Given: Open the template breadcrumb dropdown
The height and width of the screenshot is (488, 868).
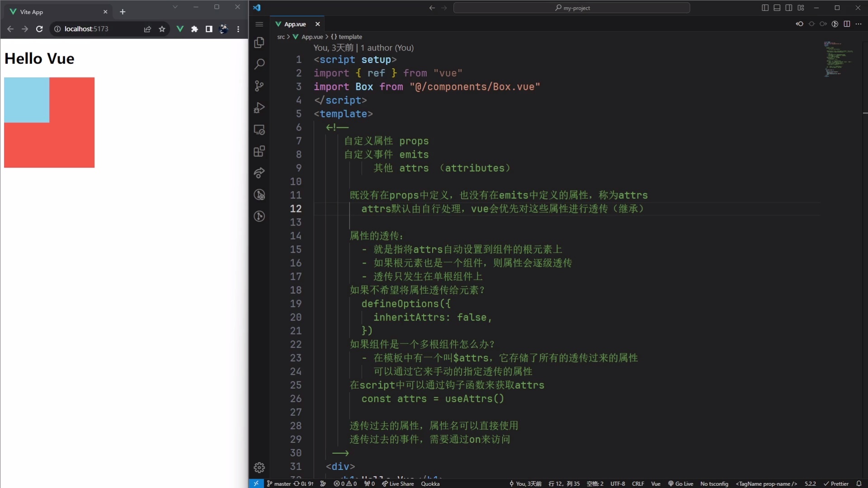Looking at the screenshot, I should click(x=350, y=37).
